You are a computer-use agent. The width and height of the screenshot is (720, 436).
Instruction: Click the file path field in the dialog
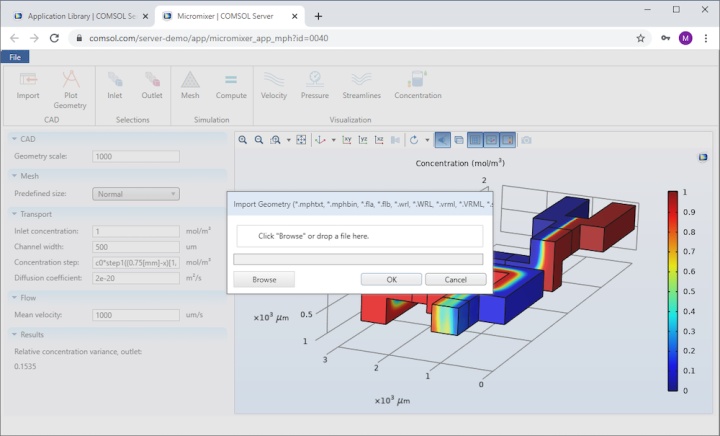(x=358, y=259)
